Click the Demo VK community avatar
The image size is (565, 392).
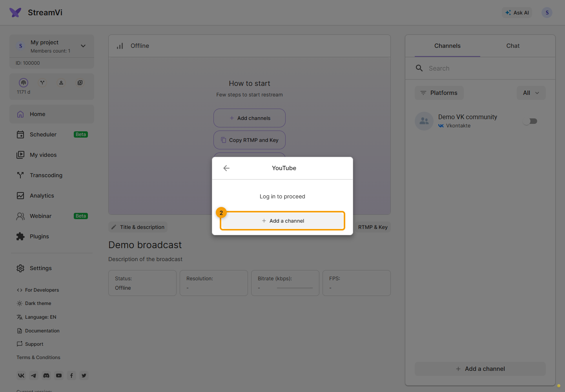424,121
